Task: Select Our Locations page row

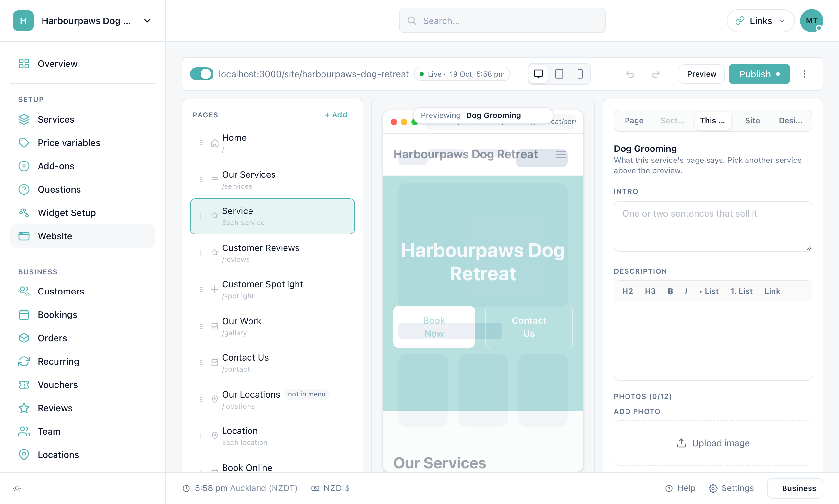Action: (273, 400)
